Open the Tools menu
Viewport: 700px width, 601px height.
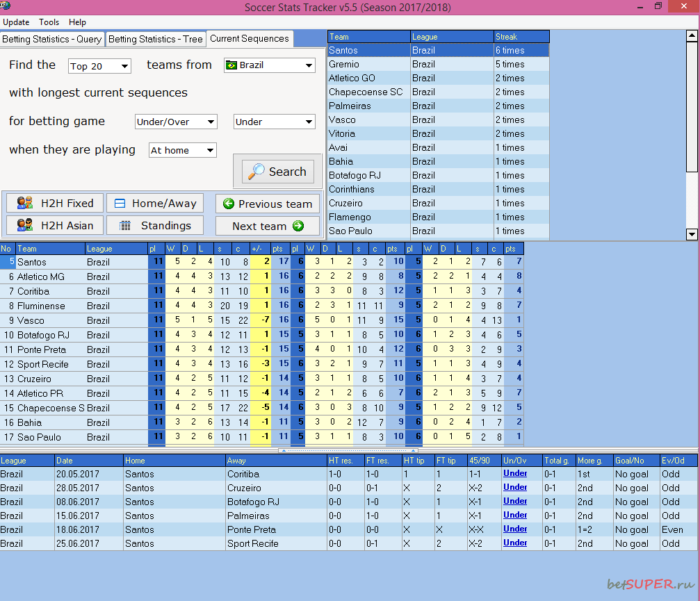pos(49,22)
